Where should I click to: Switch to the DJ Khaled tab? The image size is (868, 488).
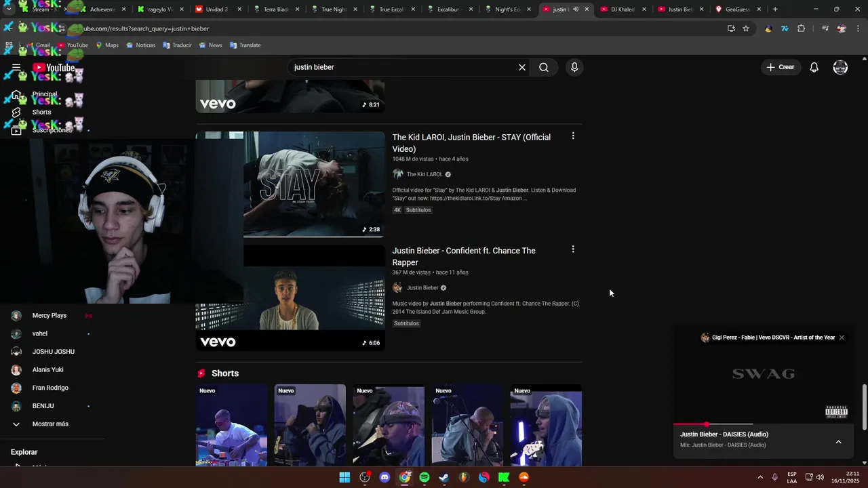click(623, 9)
